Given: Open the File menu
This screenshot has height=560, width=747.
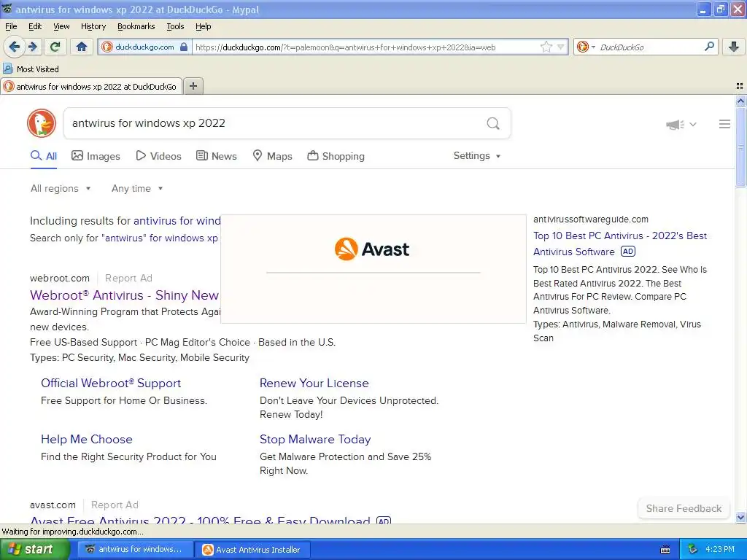Looking at the screenshot, I should coord(11,26).
